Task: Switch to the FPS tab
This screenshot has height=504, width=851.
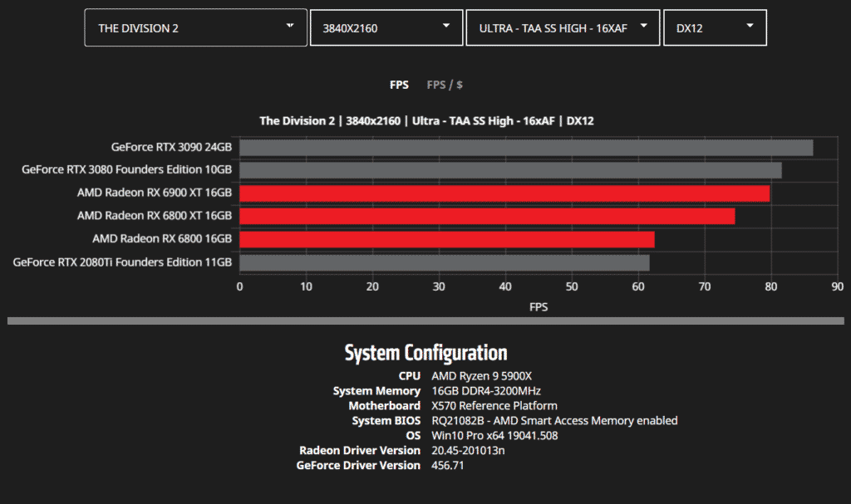Action: point(399,85)
